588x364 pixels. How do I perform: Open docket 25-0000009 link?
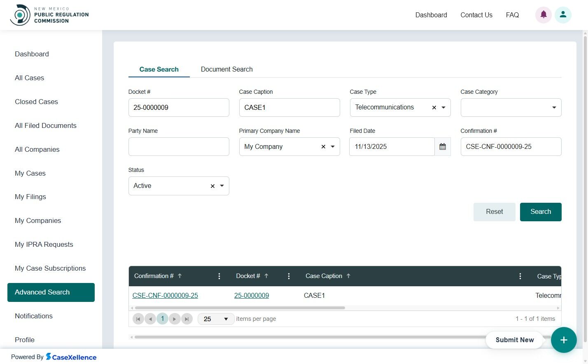tap(252, 295)
